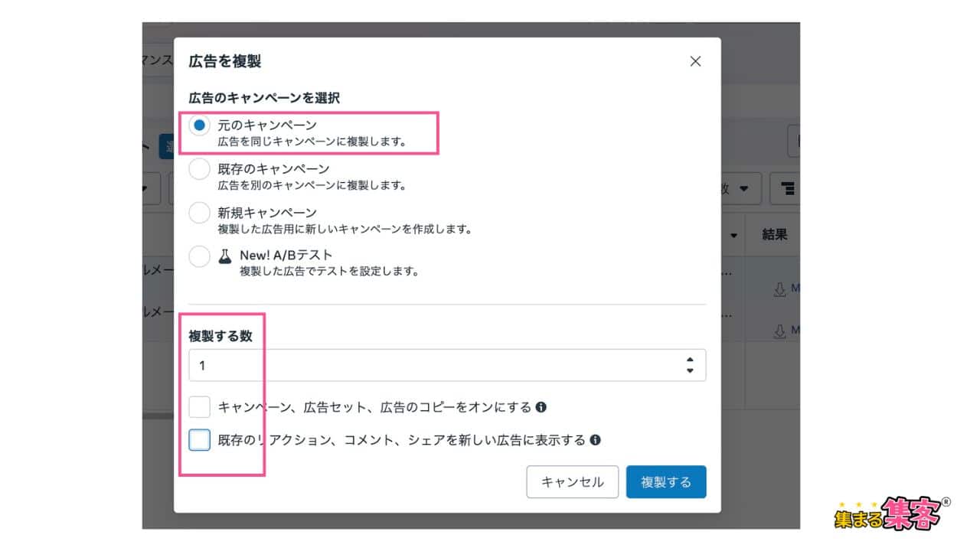The image size is (980, 551).
Task: Click info icon next to コピーをオンにする
Action: [541, 407]
